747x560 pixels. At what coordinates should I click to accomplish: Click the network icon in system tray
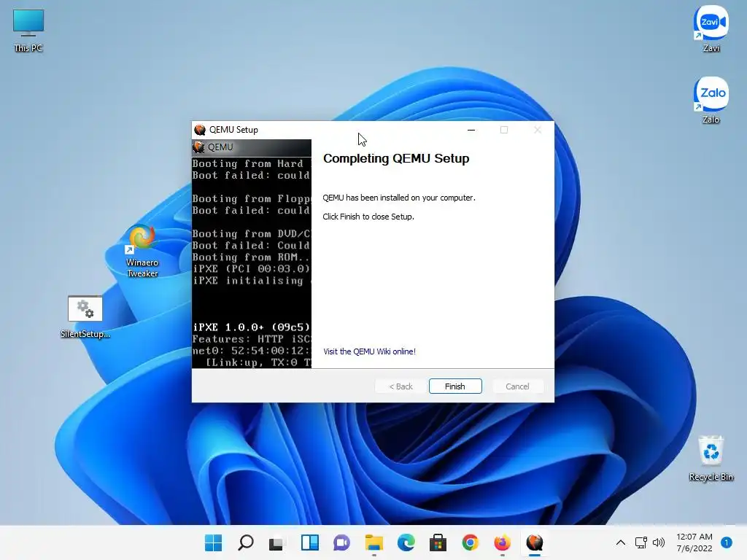[x=640, y=542]
